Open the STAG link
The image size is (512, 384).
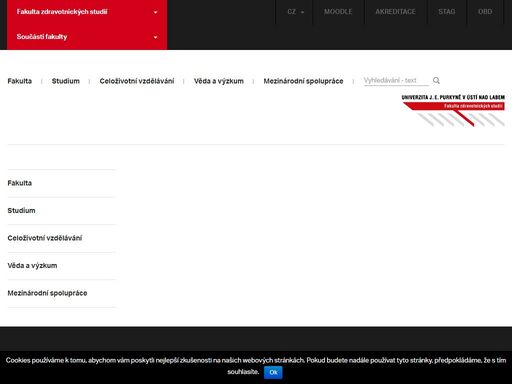click(447, 12)
